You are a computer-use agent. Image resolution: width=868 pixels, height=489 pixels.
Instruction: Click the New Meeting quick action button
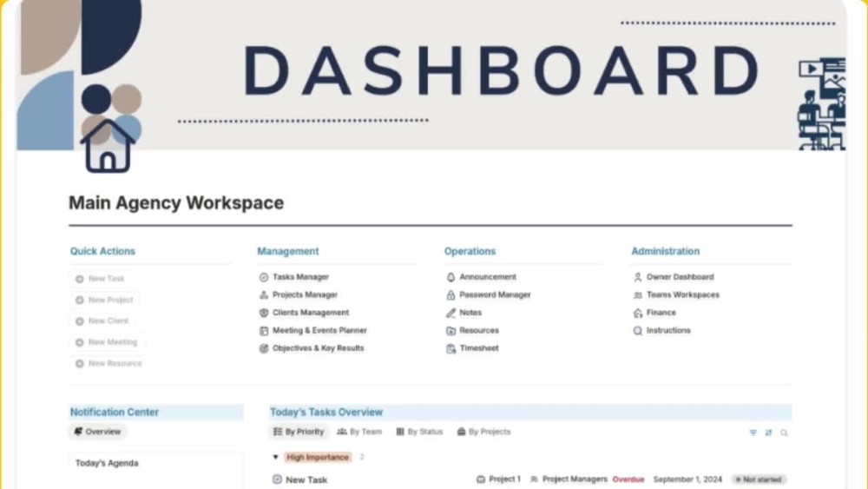107,342
